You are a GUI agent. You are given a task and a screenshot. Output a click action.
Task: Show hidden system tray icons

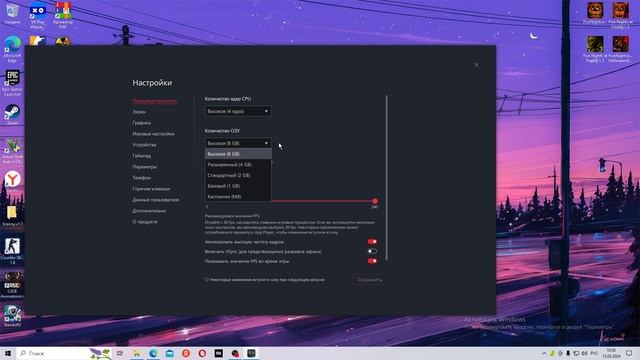pyautogui.click(x=544, y=353)
